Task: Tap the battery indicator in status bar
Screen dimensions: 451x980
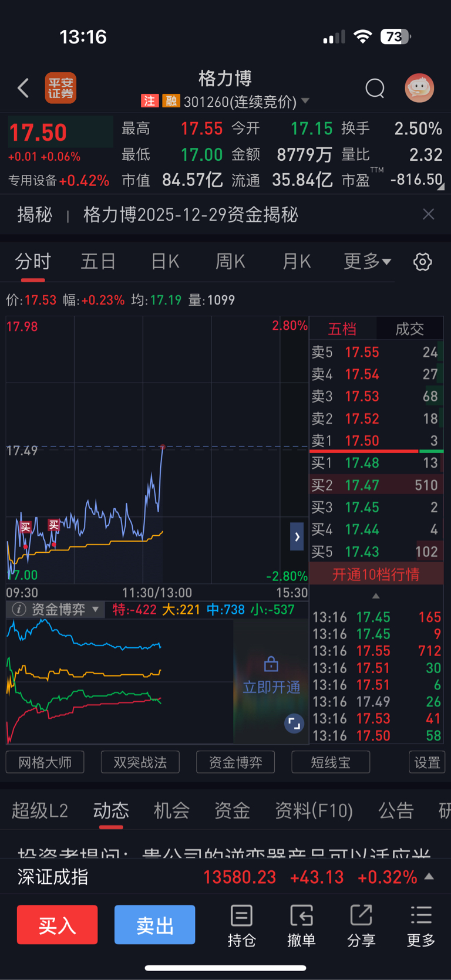Action: (395, 37)
